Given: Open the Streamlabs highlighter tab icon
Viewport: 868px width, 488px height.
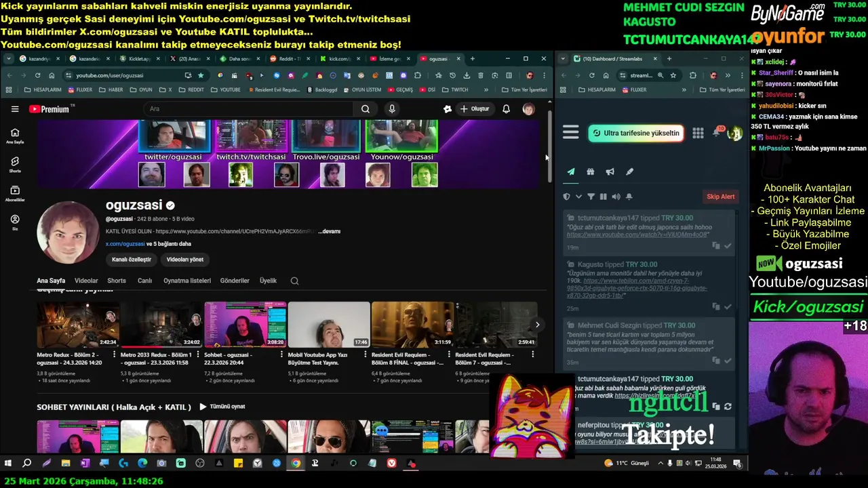Looking at the screenshot, I should tap(629, 172).
